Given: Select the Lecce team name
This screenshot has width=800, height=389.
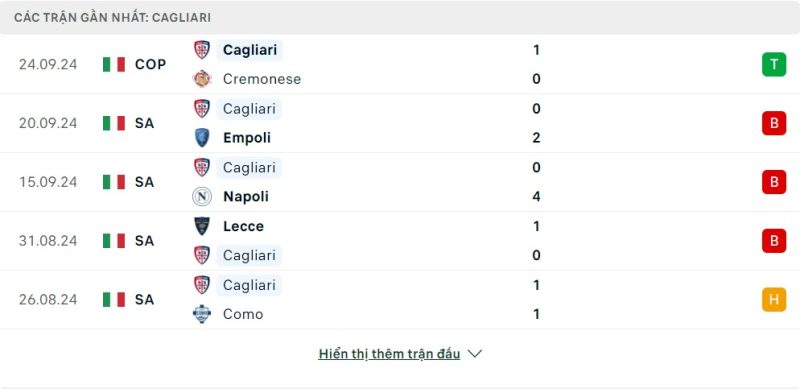Looking at the screenshot, I should [243, 226].
